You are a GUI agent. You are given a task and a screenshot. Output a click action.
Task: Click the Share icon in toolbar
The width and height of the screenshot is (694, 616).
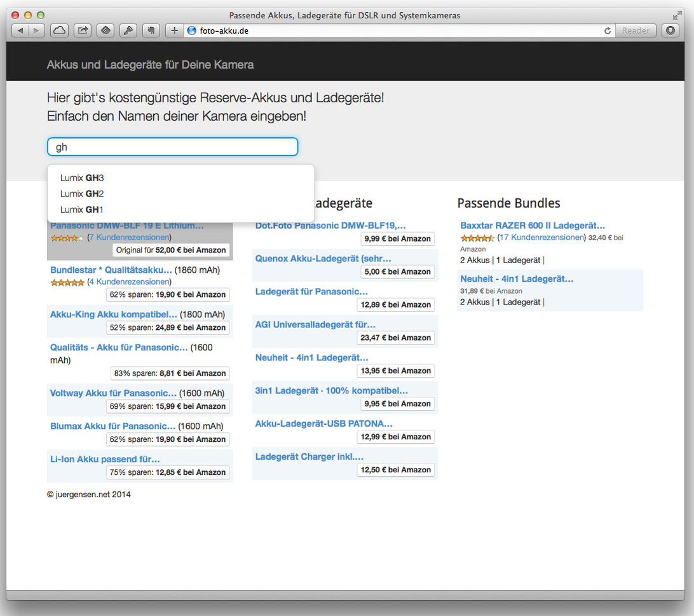pyautogui.click(x=83, y=31)
